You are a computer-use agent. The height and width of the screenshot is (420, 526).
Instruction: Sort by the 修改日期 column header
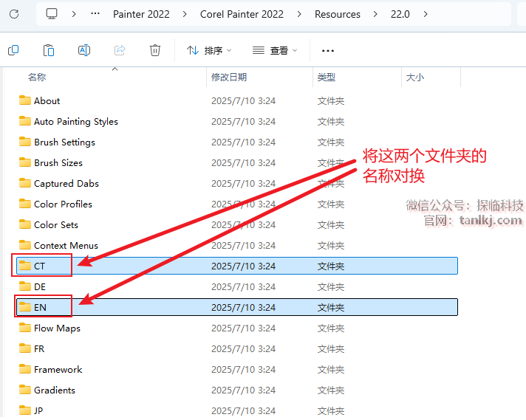tap(229, 77)
